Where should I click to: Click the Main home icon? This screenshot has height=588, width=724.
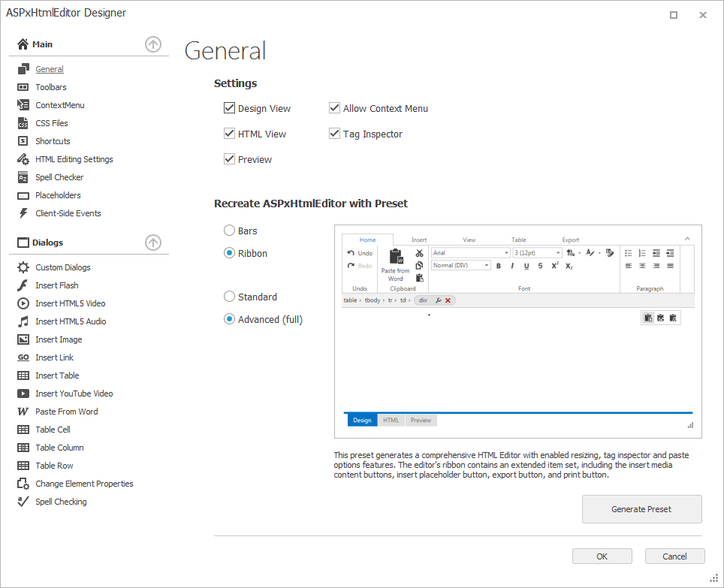pos(23,44)
